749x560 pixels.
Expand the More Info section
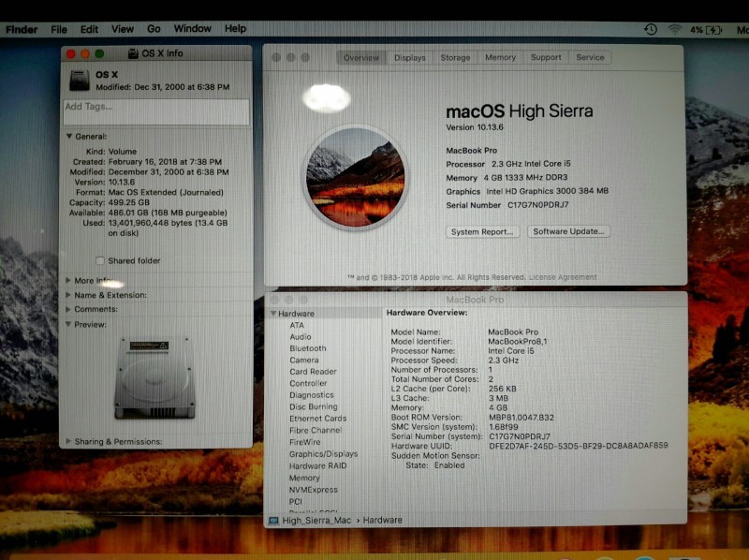tap(68, 280)
